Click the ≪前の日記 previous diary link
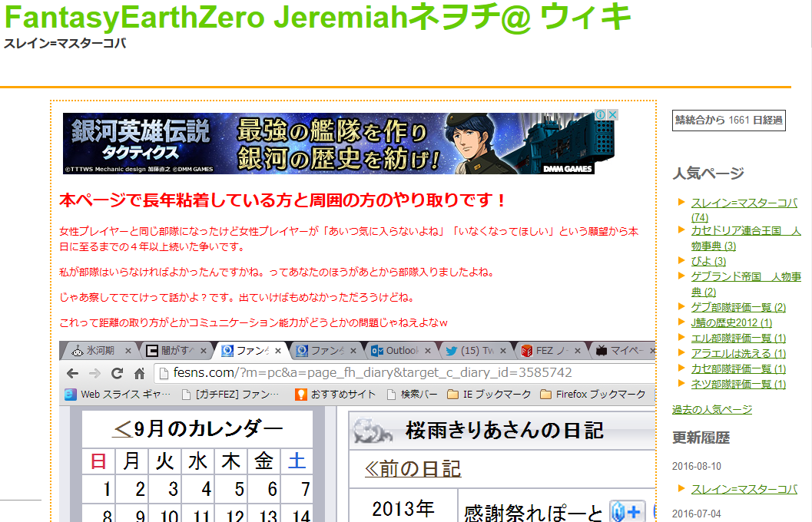The height and width of the screenshot is (522, 812). click(x=413, y=468)
